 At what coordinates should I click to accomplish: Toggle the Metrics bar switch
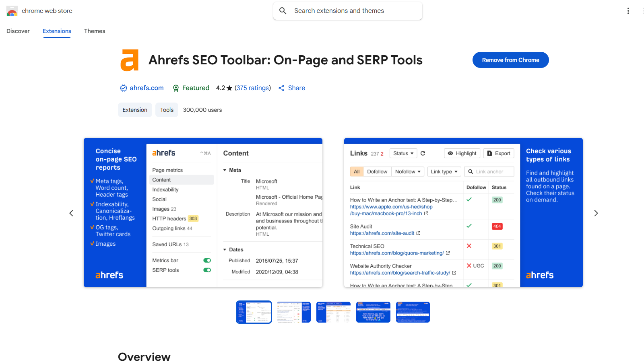tap(207, 260)
